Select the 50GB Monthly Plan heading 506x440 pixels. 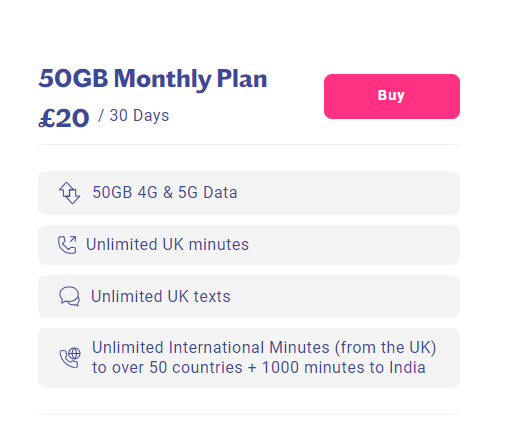(153, 79)
